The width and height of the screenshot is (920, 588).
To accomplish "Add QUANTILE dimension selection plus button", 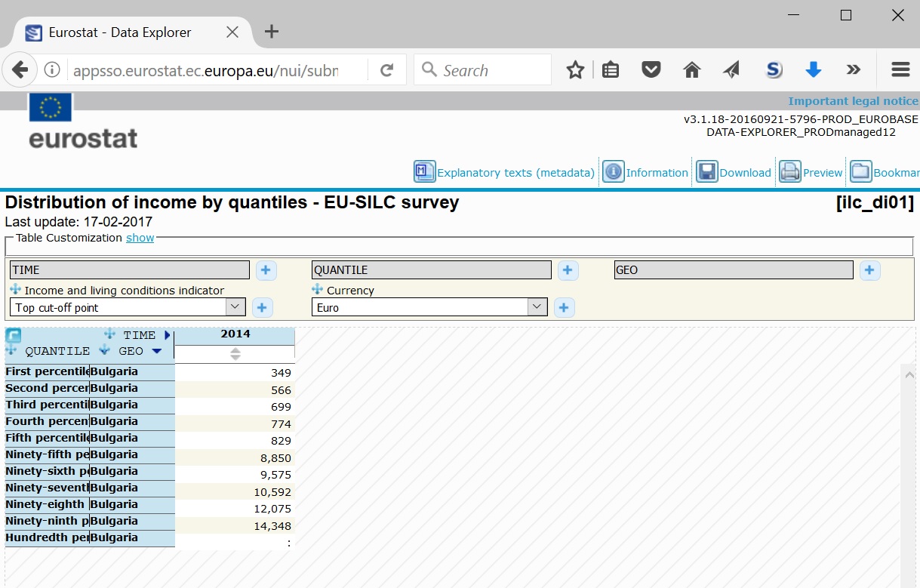I will 568,270.
